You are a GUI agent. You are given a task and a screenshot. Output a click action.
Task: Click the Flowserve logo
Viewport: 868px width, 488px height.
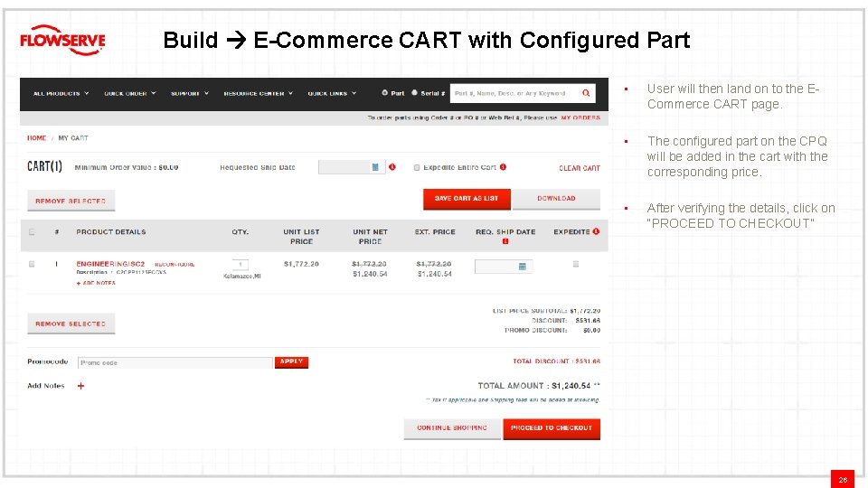pyautogui.click(x=62, y=40)
